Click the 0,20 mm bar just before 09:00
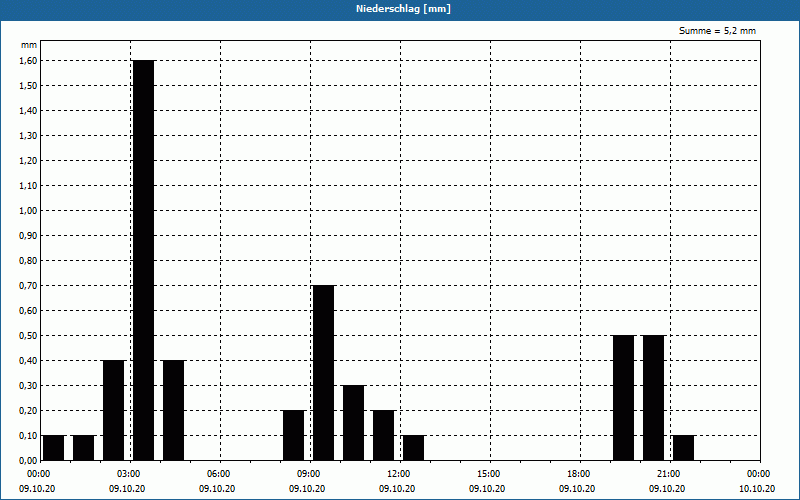Viewport: 800px width, 500px height. [293, 435]
